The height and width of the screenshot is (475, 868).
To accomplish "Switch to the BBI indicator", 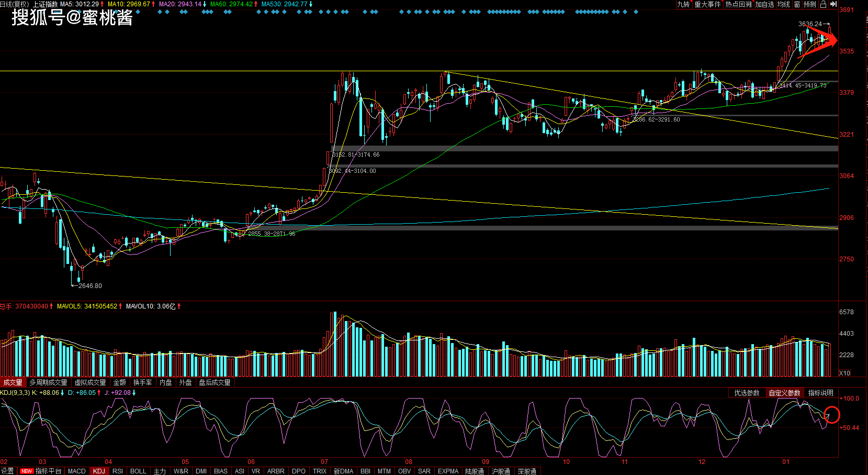I will click(x=365, y=471).
